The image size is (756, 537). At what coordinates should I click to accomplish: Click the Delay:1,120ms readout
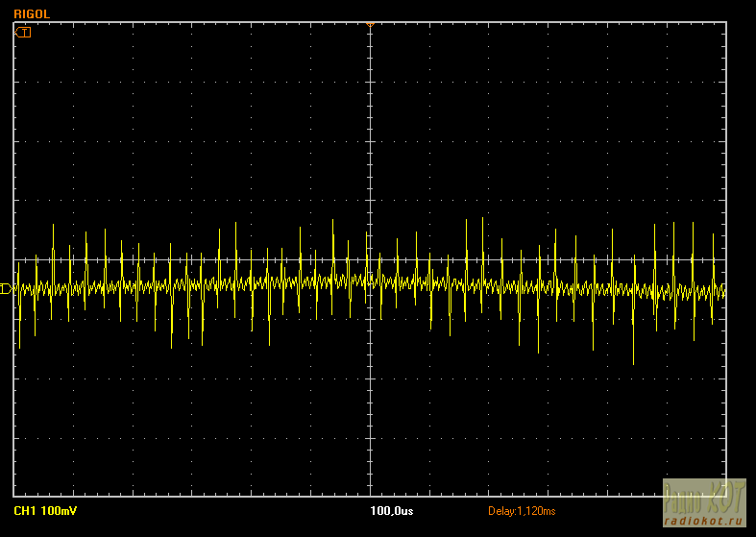(522, 511)
